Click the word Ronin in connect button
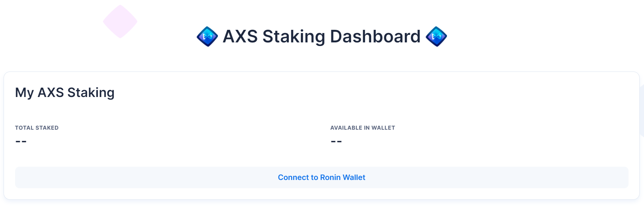Image resolution: width=644 pixels, height=208 pixels. (330, 177)
